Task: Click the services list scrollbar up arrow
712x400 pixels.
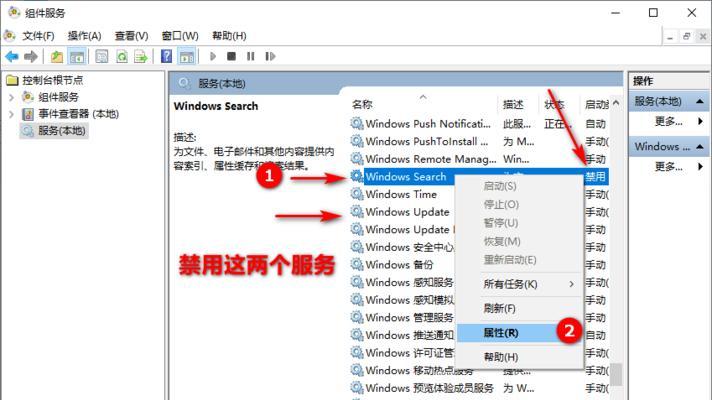Action: [616, 104]
